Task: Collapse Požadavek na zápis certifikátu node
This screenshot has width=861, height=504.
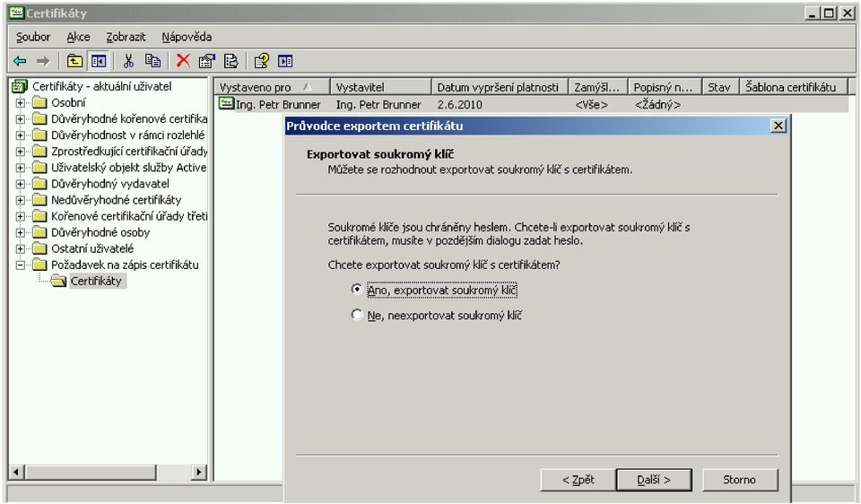Action: [x=21, y=265]
